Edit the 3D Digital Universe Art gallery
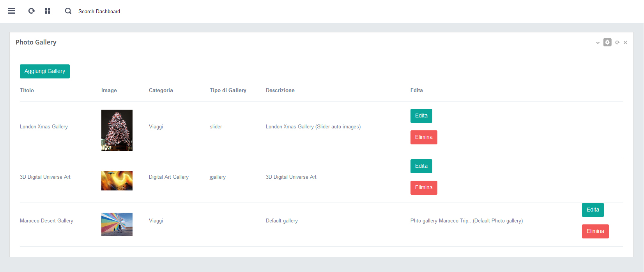This screenshot has width=644, height=272. pos(421,166)
